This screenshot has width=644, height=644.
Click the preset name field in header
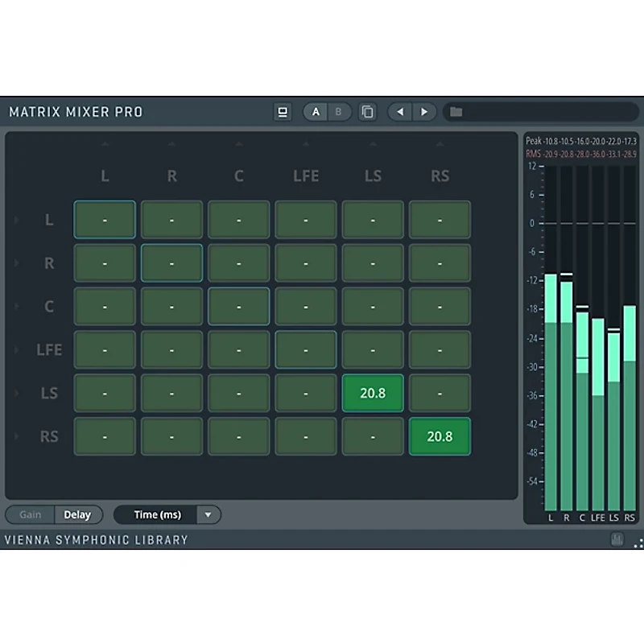pos(547,112)
